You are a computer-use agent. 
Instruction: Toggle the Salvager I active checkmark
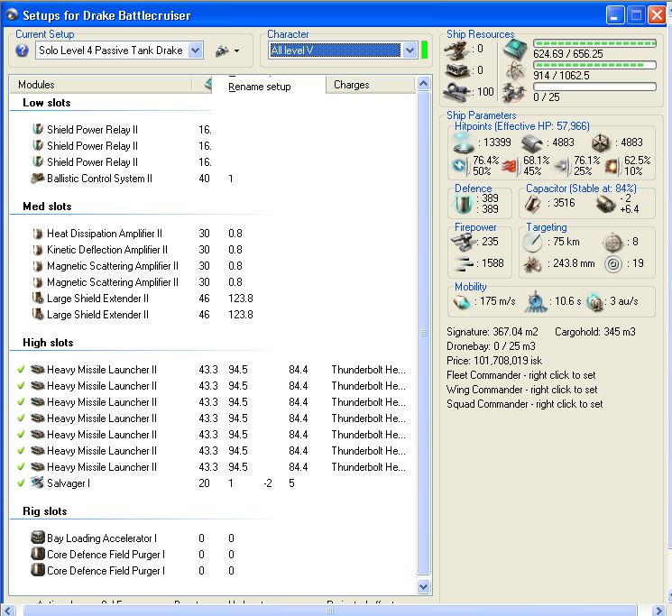(21, 483)
